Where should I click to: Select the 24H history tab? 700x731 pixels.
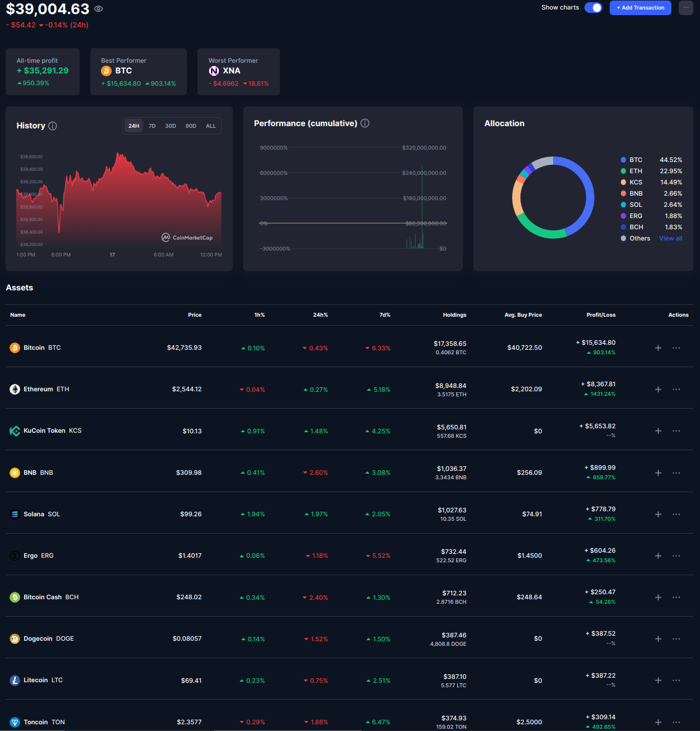[x=133, y=126]
